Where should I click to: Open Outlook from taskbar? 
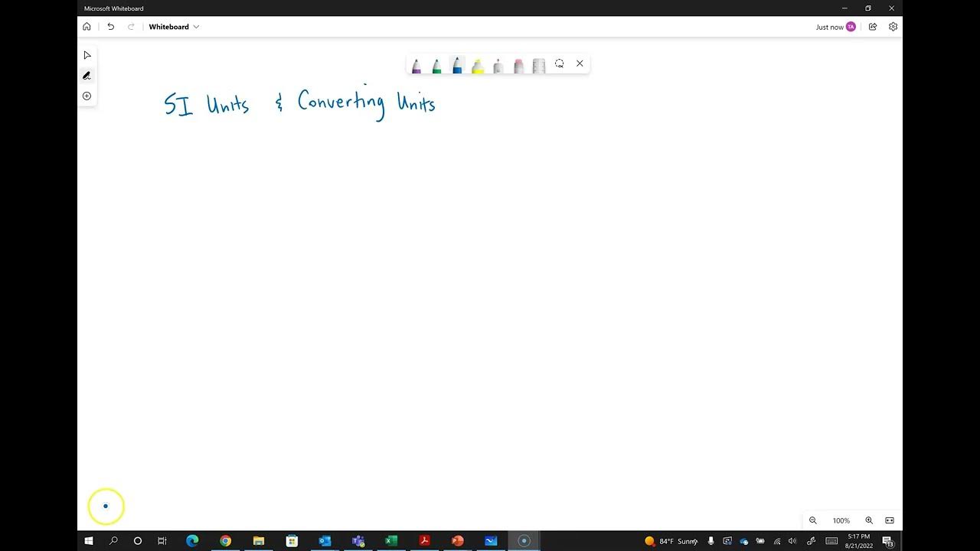coord(325,541)
